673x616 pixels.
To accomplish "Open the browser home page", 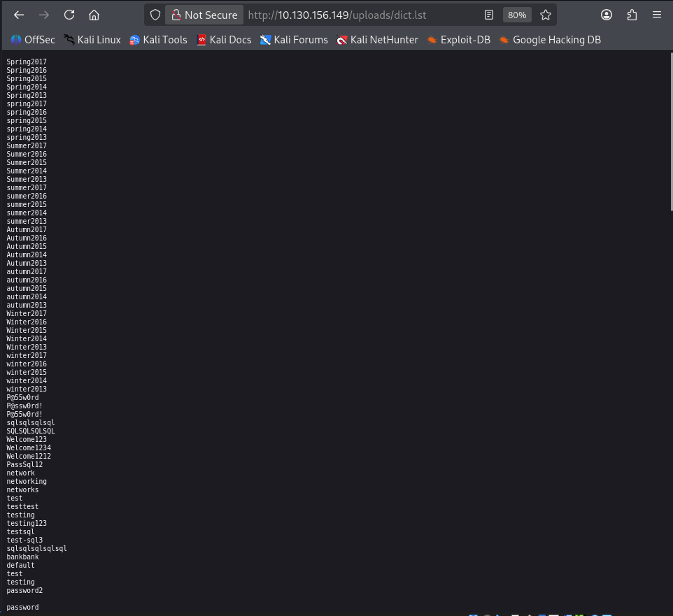I will pyautogui.click(x=94, y=15).
